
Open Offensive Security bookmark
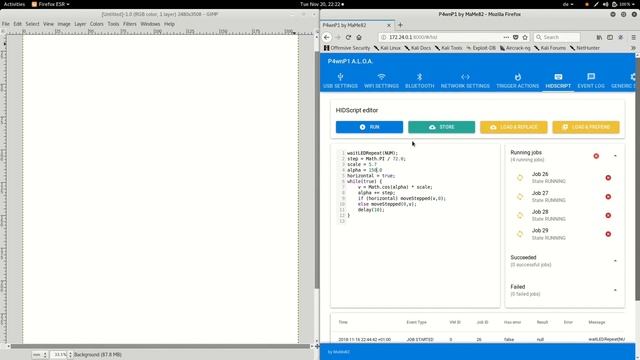coord(347,48)
